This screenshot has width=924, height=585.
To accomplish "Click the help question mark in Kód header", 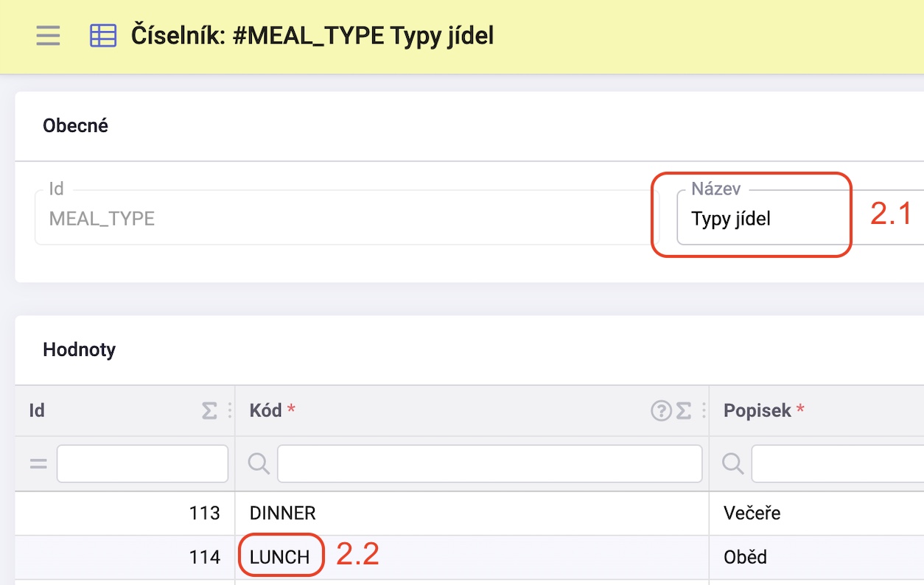I will pos(661,411).
